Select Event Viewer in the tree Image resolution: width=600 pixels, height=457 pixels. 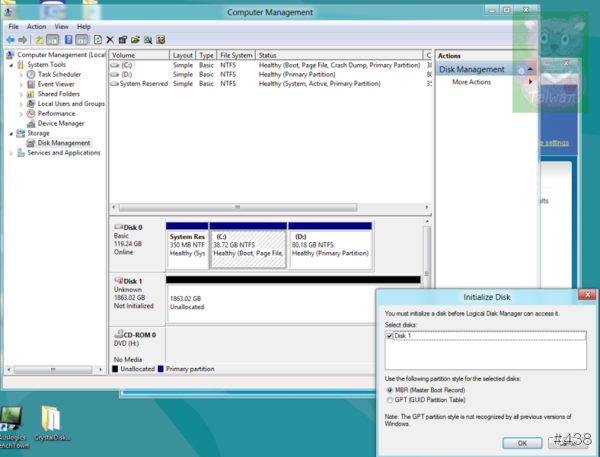[59, 84]
